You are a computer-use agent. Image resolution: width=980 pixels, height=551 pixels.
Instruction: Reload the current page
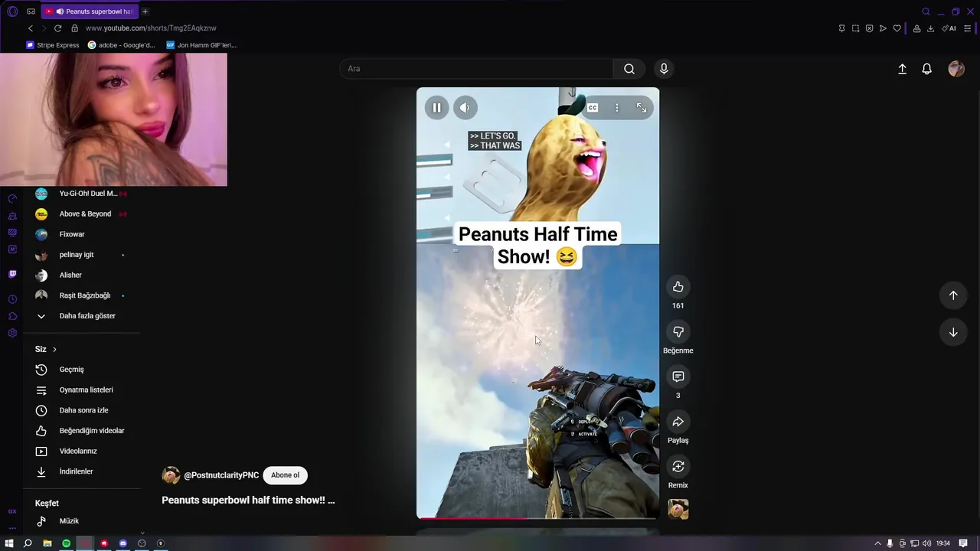57,28
